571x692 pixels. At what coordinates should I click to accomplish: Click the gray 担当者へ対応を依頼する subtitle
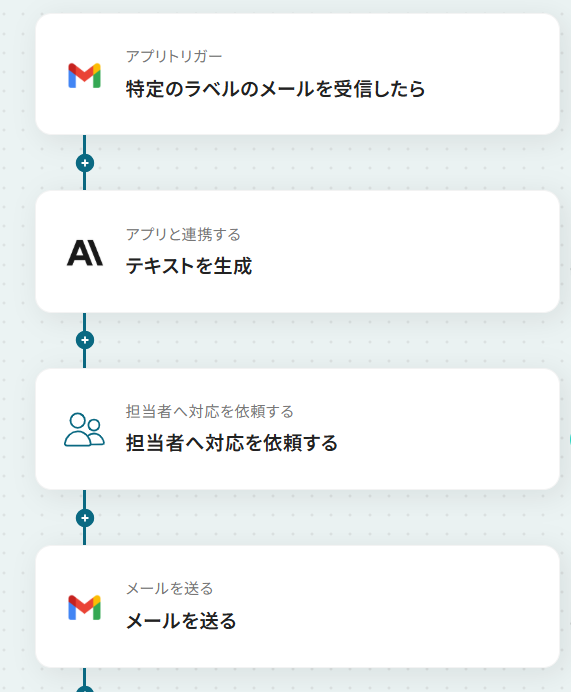click(210, 411)
